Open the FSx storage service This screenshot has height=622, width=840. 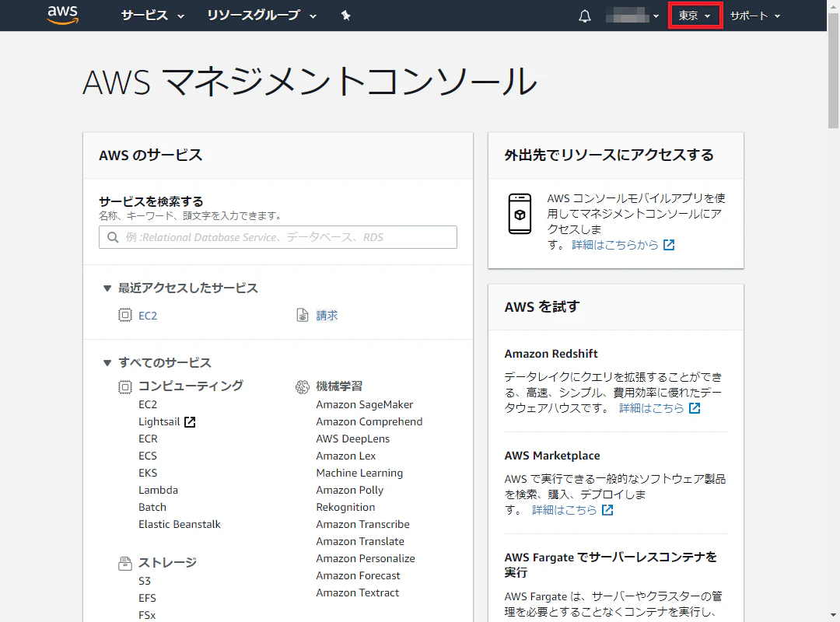point(147,616)
